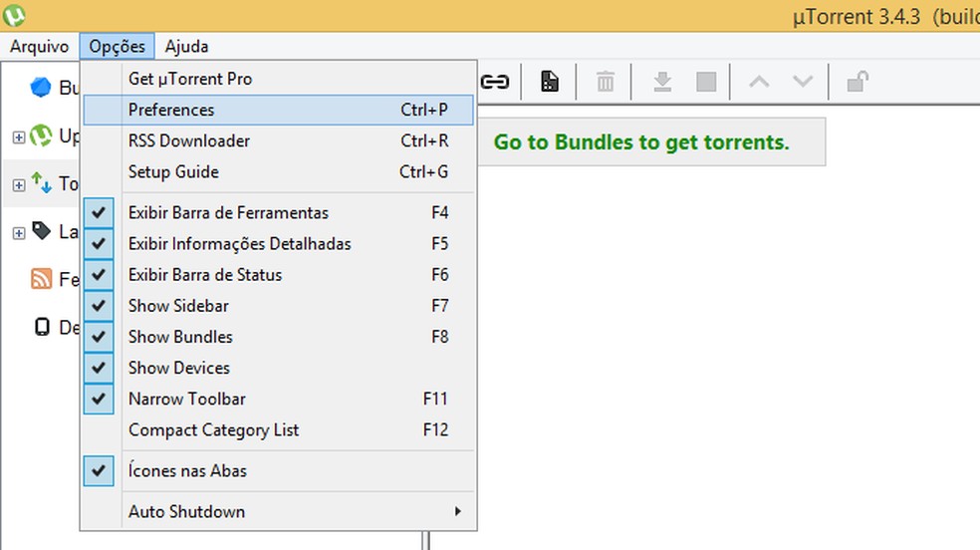Click Go to Bundles to get torrents
The height and width of the screenshot is (550, 980).
641,141
